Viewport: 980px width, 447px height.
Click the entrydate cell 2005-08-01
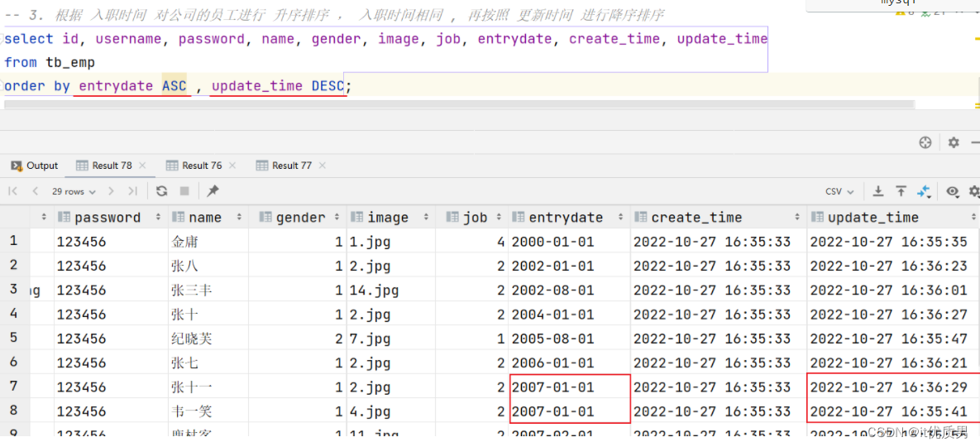point(569,339)
